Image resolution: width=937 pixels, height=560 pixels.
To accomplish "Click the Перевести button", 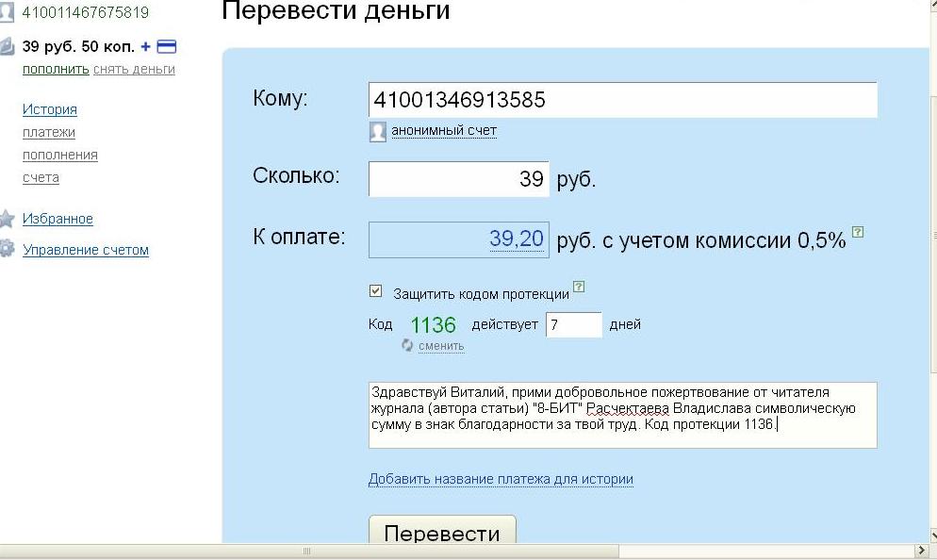I will point(442,530).
